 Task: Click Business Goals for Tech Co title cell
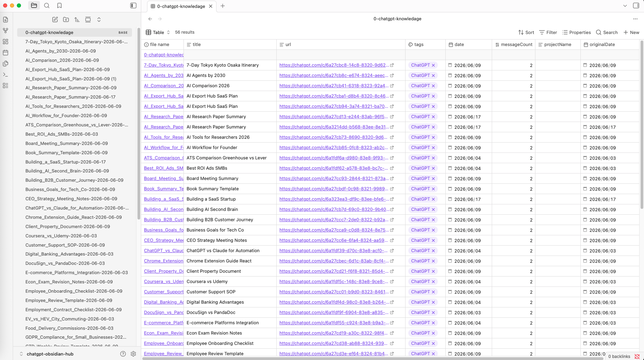pyautogui.click(x=230, y=230)
